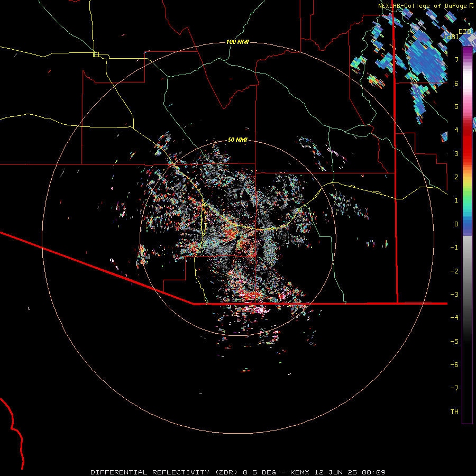The height and width of the screenshot is (476, 476).
Task: Click the 7 value on the color scale
Action: point(456,59)
